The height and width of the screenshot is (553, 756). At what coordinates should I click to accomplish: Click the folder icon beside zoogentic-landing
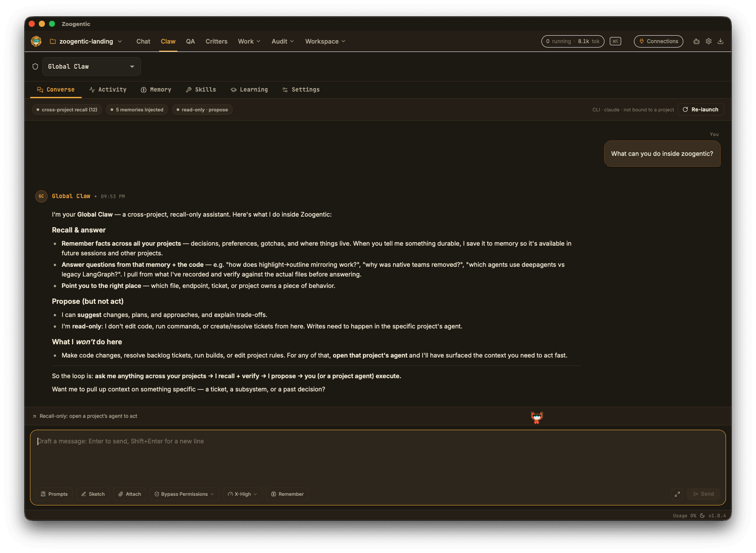tap(53, 41)
